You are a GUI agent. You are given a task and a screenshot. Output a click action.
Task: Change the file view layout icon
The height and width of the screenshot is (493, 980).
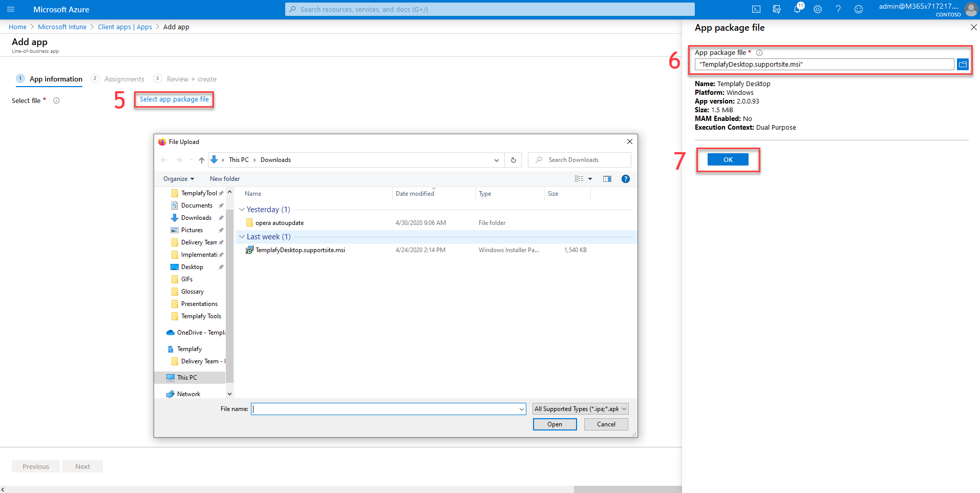pos(579,179)
